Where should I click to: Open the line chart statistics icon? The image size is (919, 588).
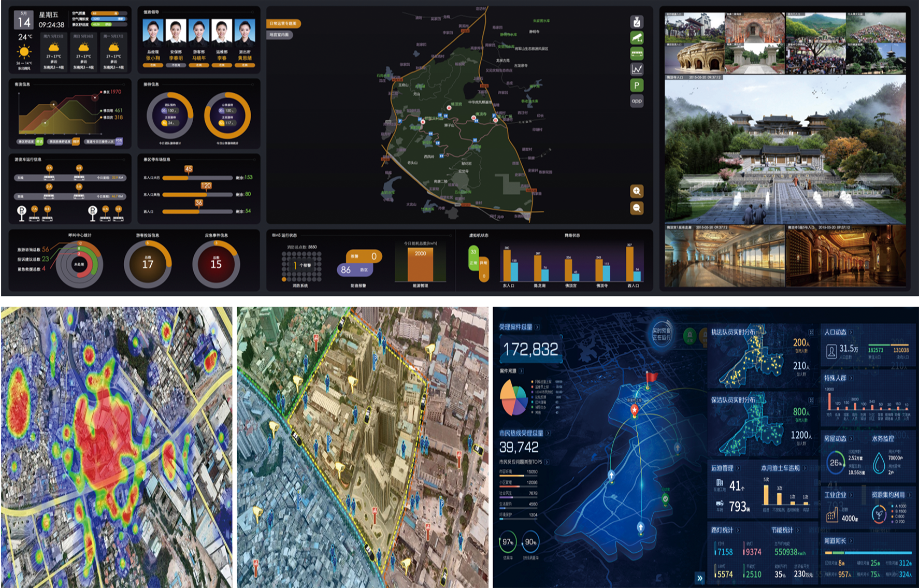click(x=637, y=69)
